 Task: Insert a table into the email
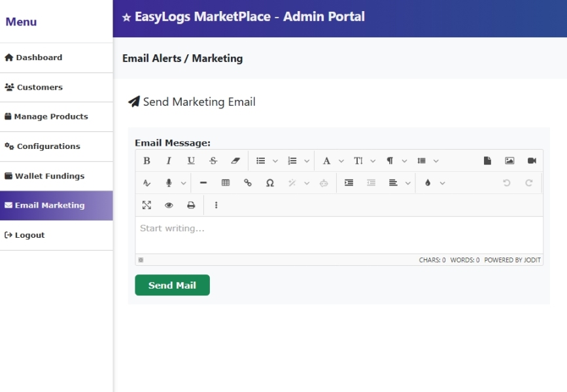click(226, 183)
